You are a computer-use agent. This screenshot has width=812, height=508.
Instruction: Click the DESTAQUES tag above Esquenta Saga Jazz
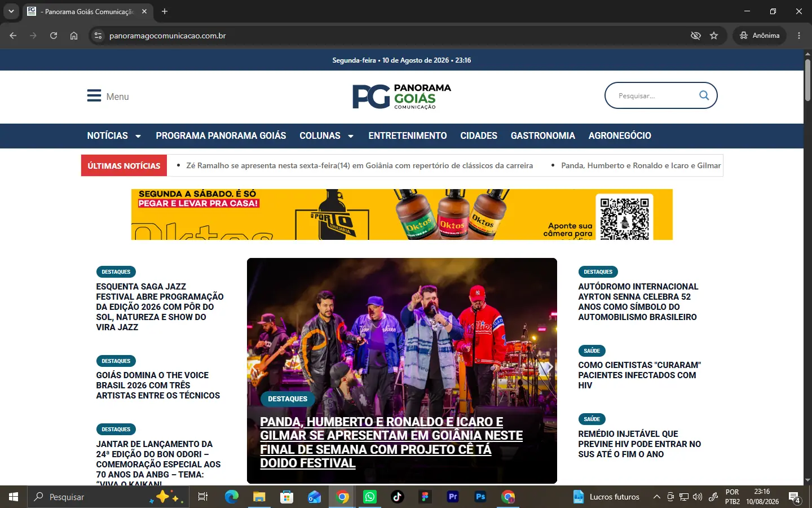(116, 271)
